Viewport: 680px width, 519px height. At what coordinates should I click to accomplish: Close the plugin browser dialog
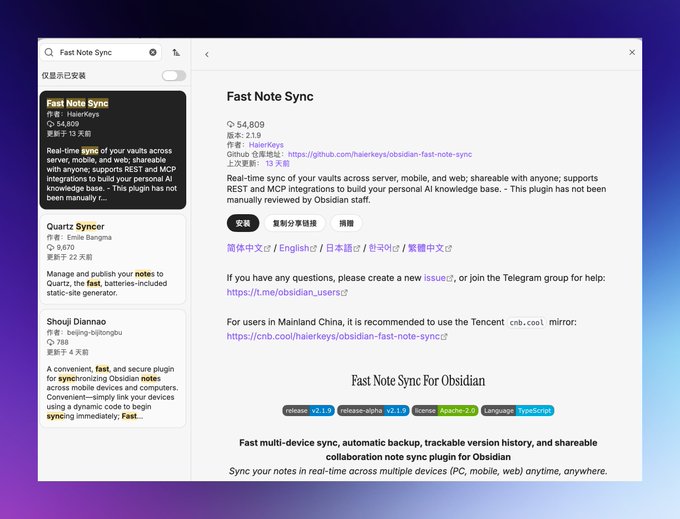click(632, 52)
